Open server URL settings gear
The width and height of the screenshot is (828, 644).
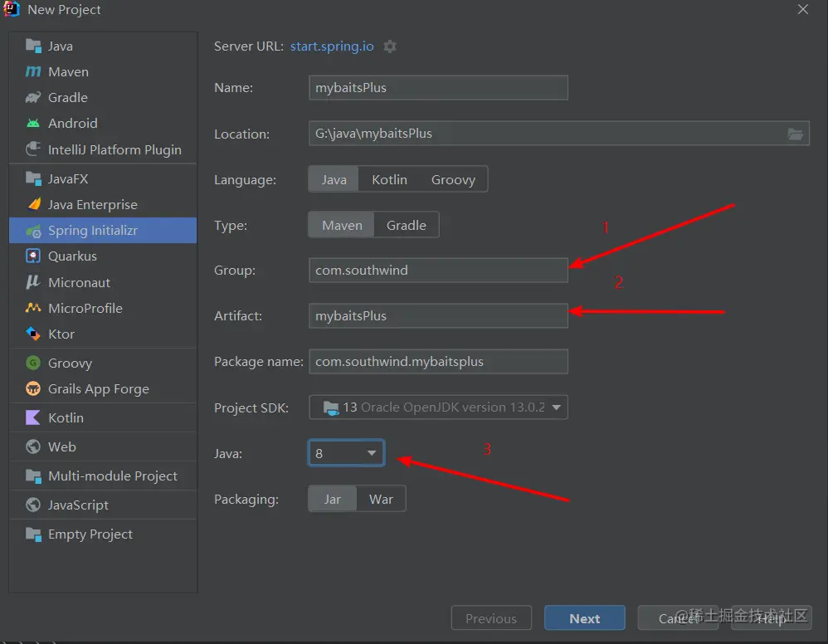(390, 46)
